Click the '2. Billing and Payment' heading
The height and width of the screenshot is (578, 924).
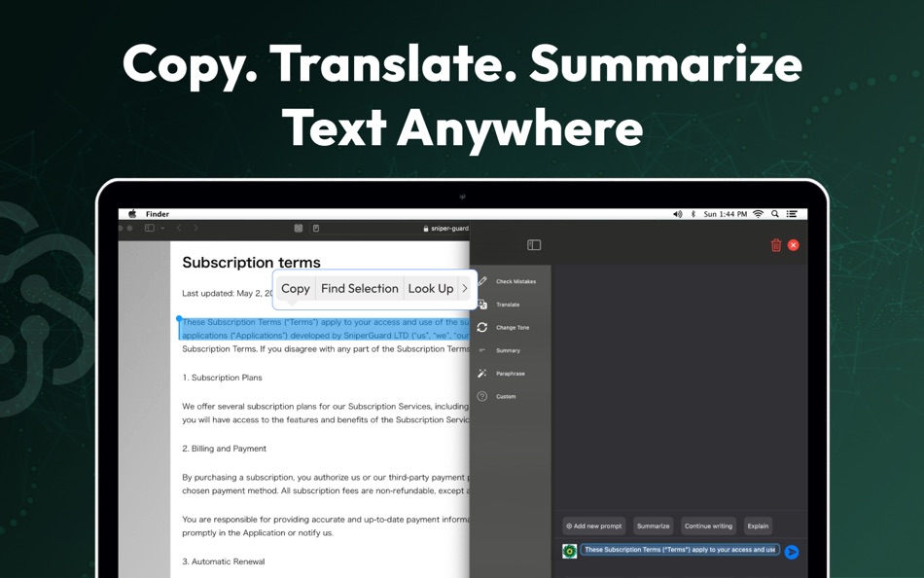pyautogui.click(x=224, y=449)
